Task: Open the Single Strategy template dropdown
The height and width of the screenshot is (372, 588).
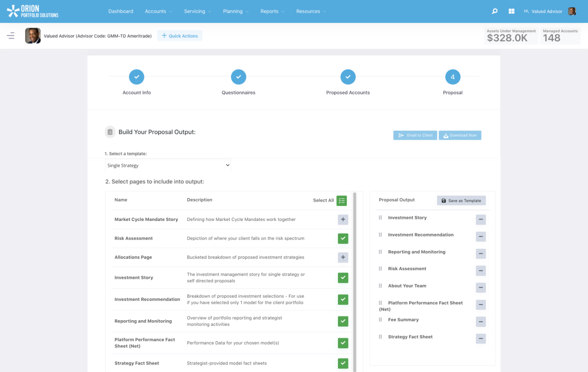Action: (168, 165)
